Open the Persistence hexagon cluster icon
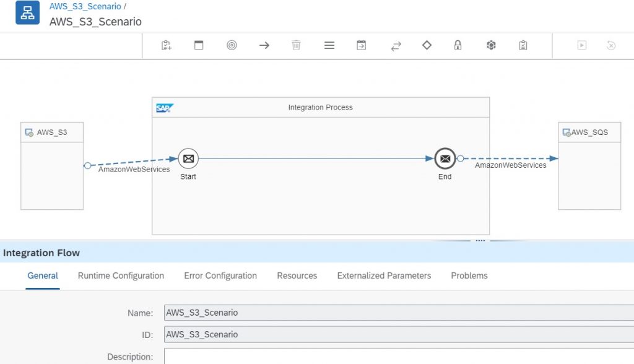The height and width of the screenshot is (364, 634). (x=491, y=45)
